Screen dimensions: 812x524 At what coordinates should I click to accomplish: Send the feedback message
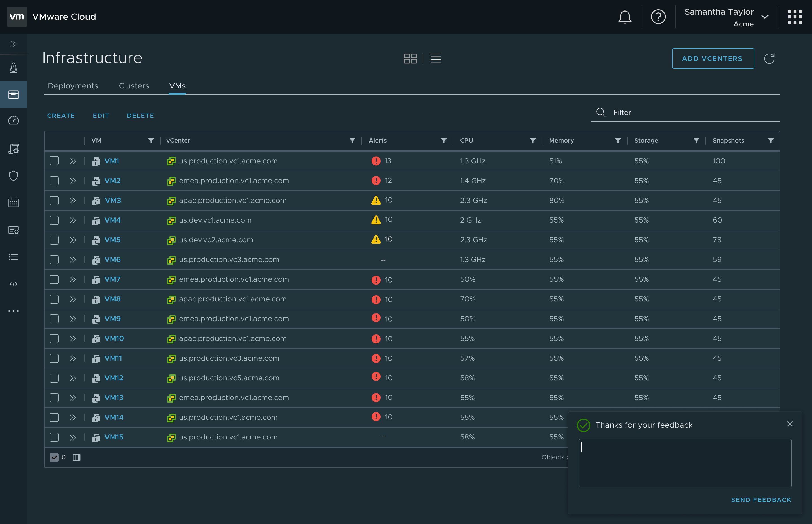(761, 500)
